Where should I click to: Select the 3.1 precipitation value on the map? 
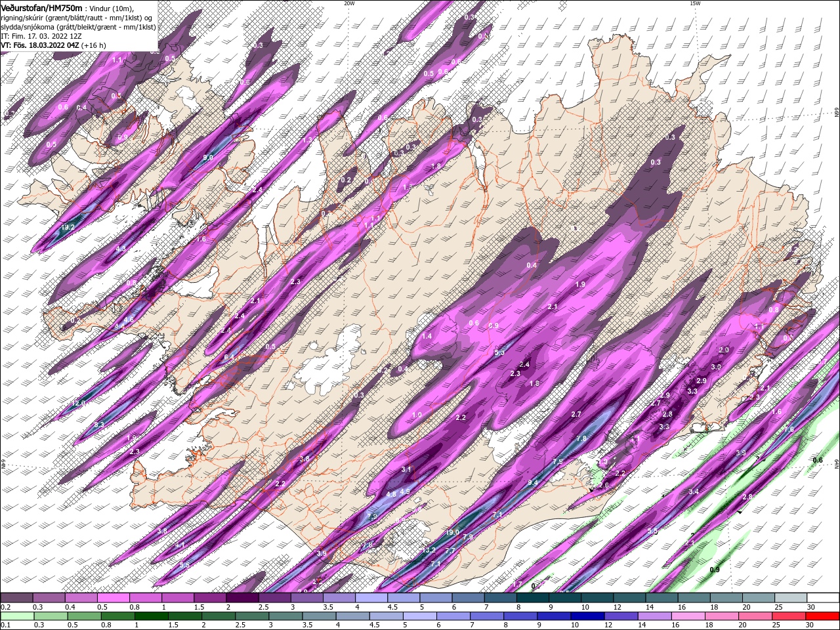coord(406,469)
